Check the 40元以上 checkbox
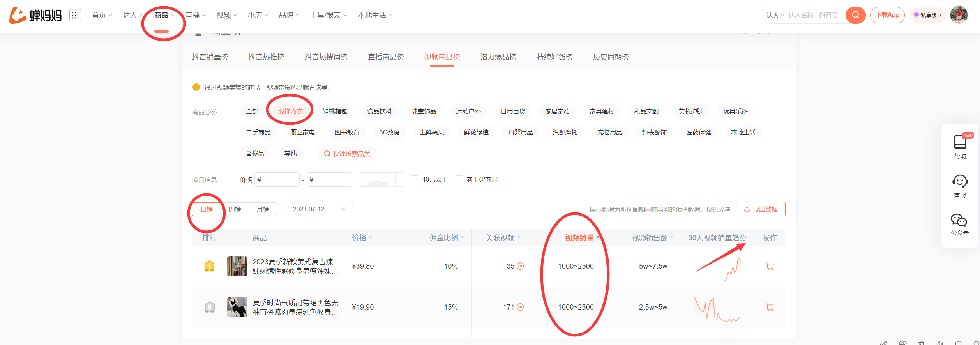980x345 pixels. coord(415,179)
